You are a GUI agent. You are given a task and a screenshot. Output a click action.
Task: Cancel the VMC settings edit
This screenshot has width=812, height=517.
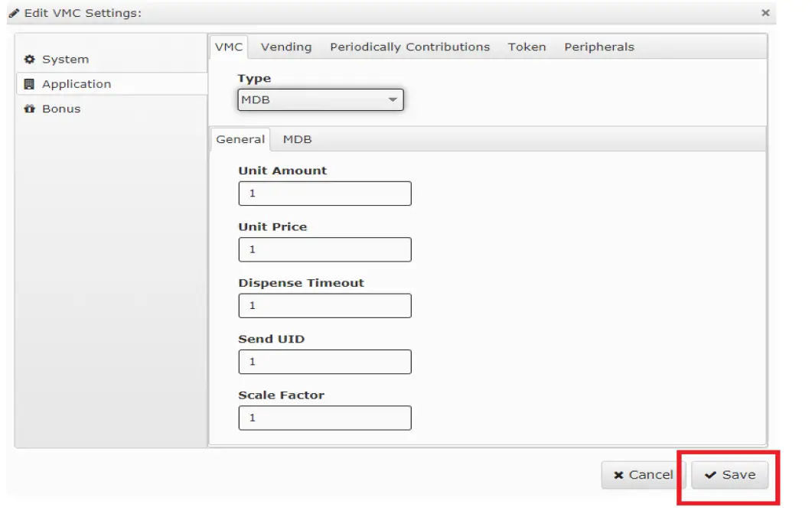pyautogui.click(x=643, y=475)
